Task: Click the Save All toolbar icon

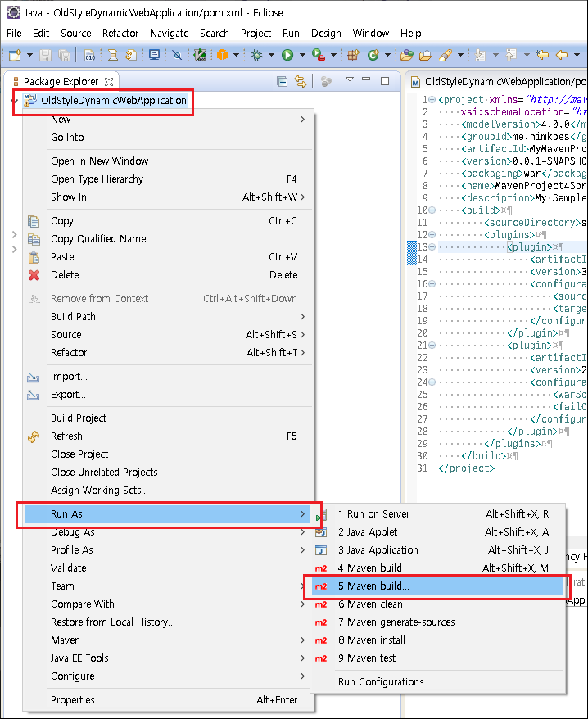Action: (x=64, y=56)
